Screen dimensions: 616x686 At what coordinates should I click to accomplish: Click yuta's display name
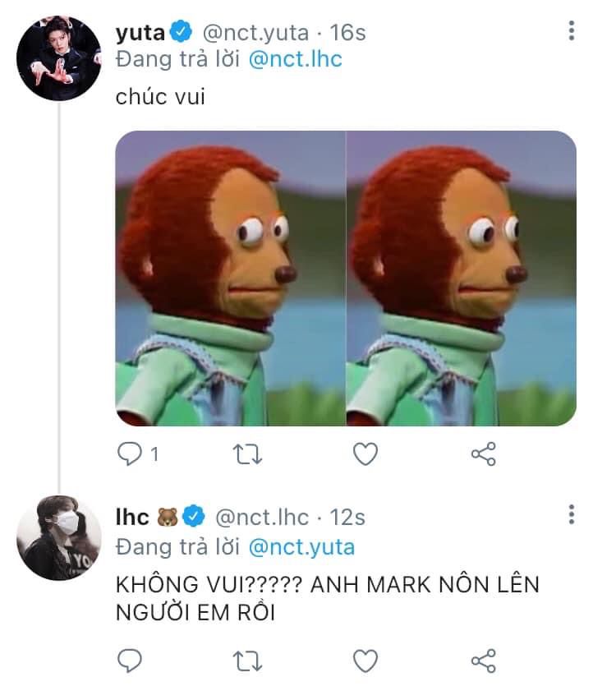point(141,31)
